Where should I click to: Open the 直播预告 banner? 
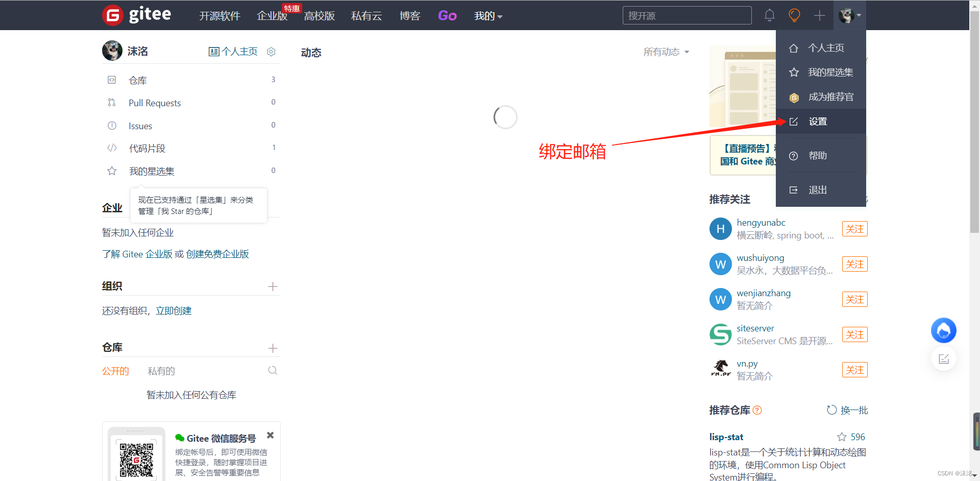(743, 155)
